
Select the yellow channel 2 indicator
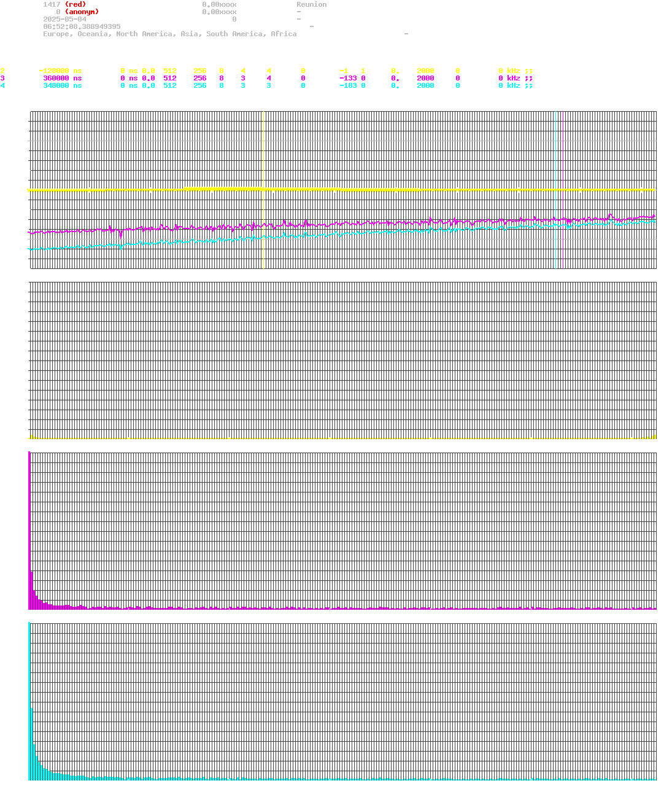click(x=4, y=71)
